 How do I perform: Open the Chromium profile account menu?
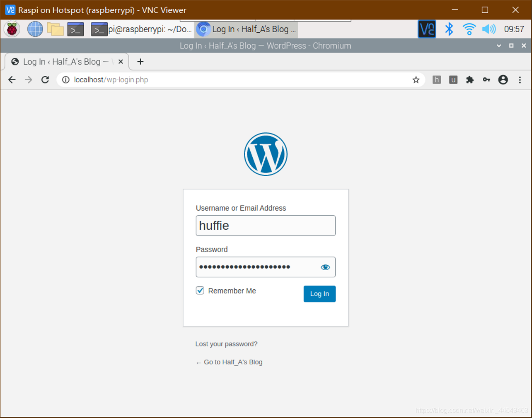point(503,80)
